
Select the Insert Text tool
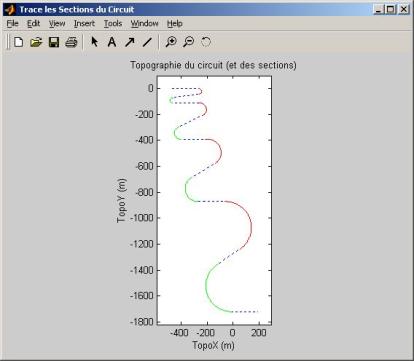[x=112, y=42]
